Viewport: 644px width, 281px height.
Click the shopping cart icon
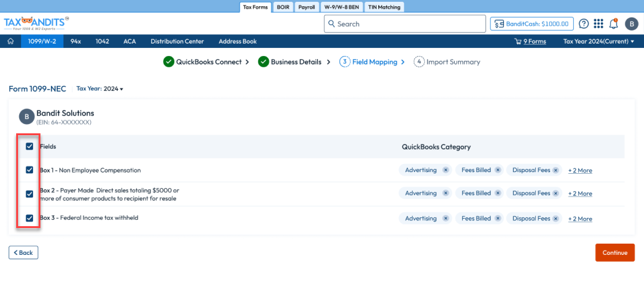(518, 41)
